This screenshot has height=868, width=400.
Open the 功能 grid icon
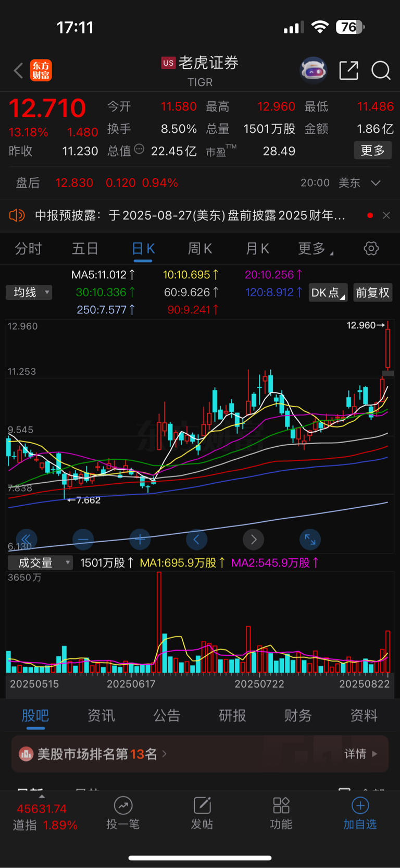[281, 805]
